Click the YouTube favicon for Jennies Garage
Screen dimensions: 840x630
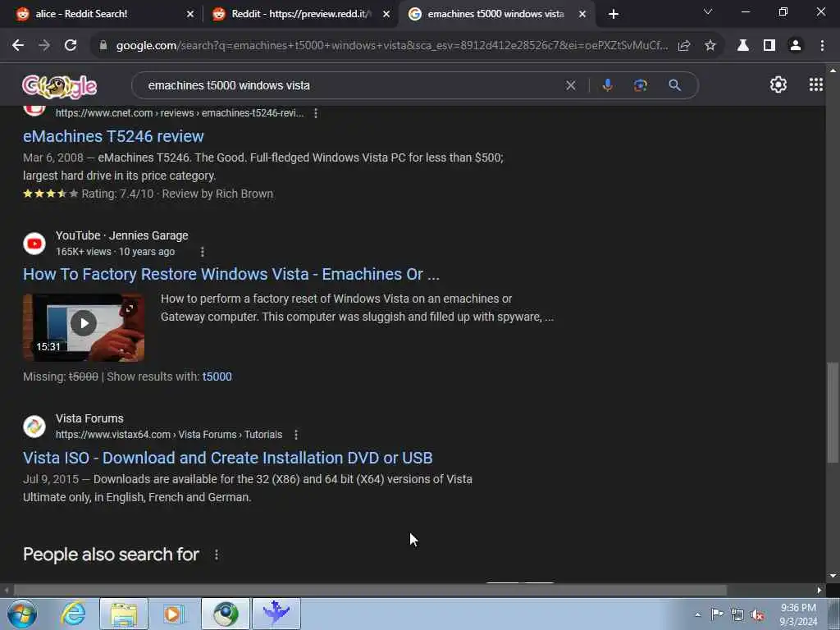pos(34,244)
